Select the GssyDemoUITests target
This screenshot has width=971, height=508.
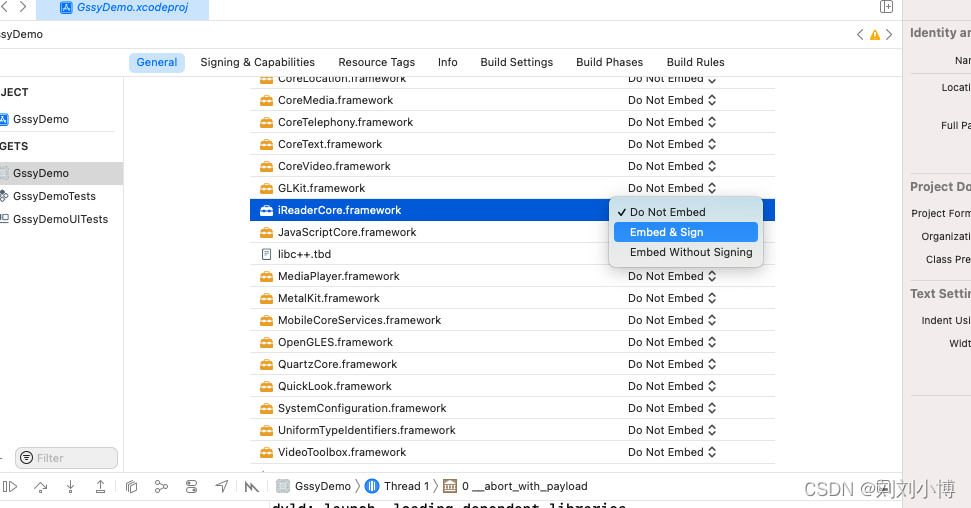coord(61,219)
